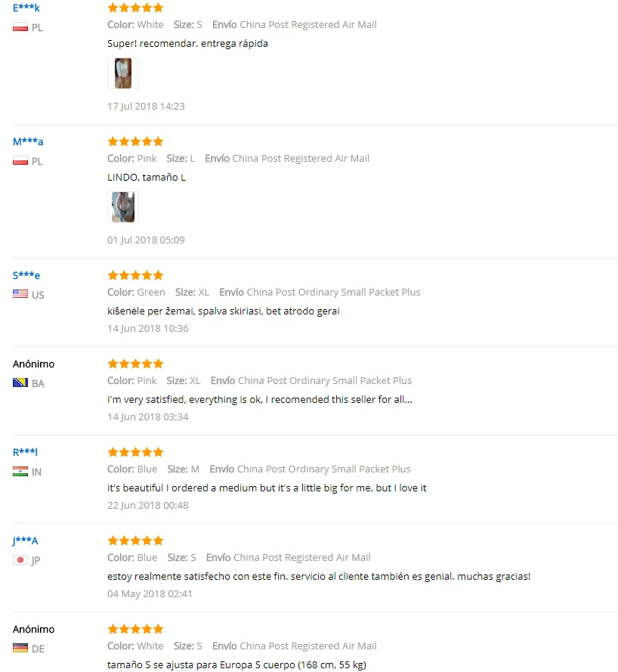The width and height of the screenshot is (618, 672).
Task: Click the star rating on the R***l review
Action: (x=135, y=452)
